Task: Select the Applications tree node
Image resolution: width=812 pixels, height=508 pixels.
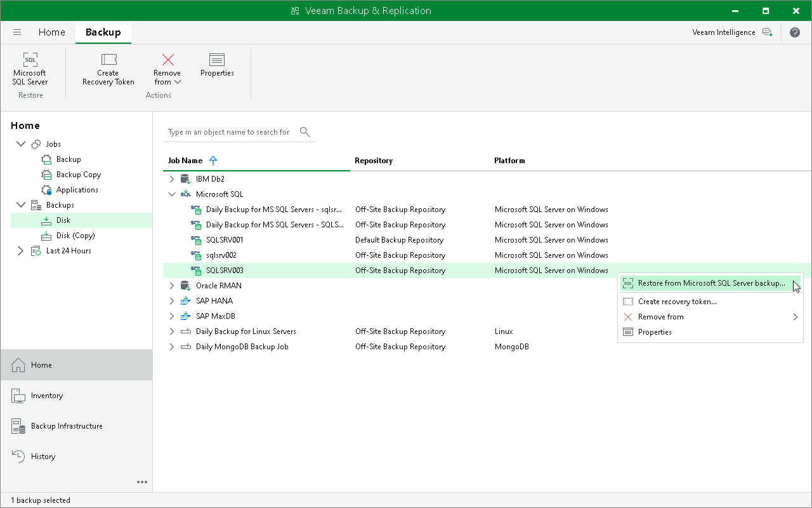Action: (77, 190)
